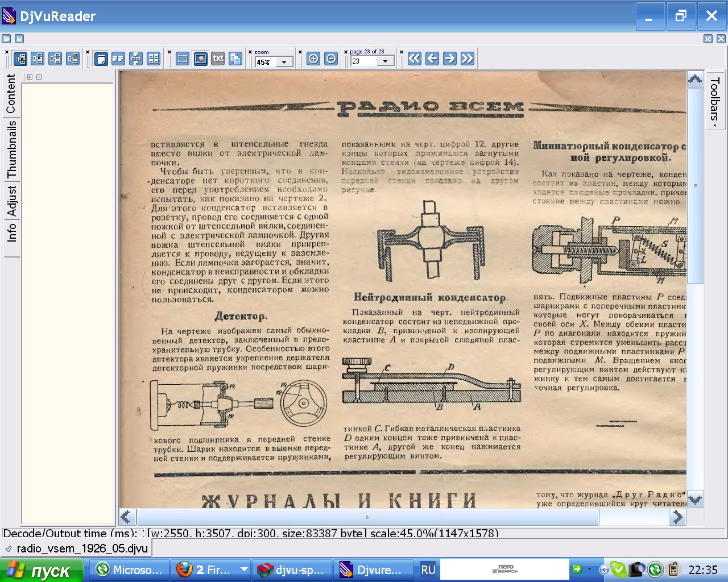Image resolution: width=728 pixels, height=582 pixels.
Task: Click the zoom out minus button
Action: (331, 59)
